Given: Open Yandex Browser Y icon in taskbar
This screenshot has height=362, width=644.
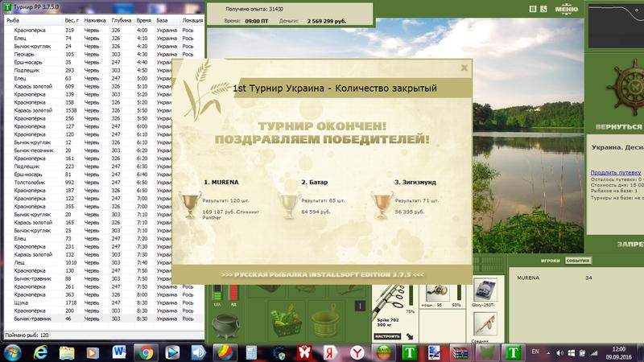Looking at the screenshot, I should point(357,353).
